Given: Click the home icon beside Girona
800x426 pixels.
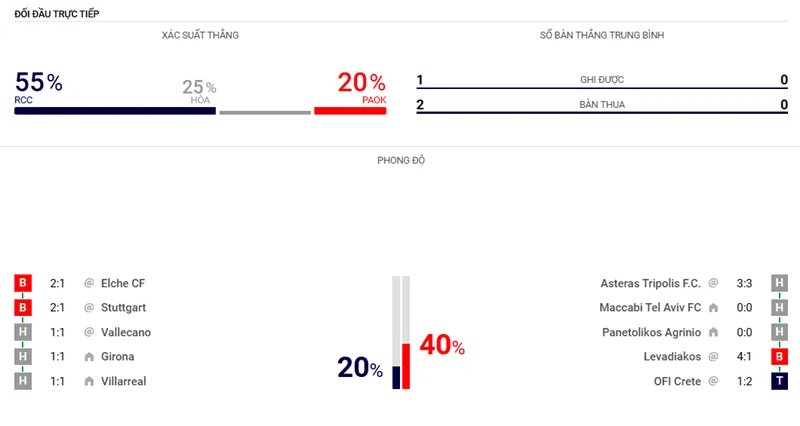Looking at the screenshot, I should point(89,356).
